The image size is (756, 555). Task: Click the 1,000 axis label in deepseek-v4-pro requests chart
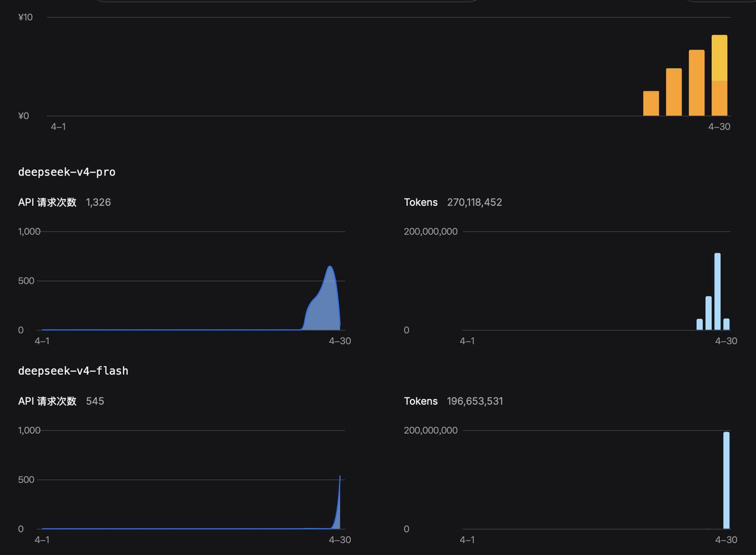point(30,231)
